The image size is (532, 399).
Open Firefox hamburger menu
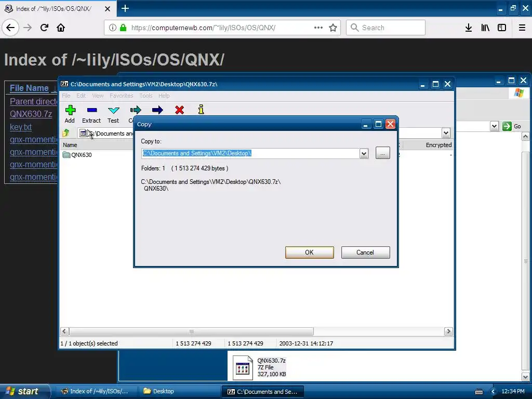[x=522, y=28]
